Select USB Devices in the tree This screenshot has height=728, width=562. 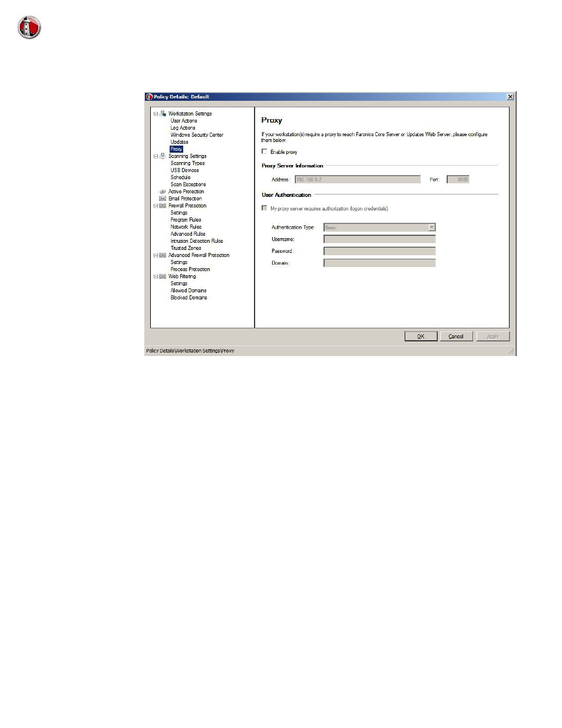coord(184,170)
